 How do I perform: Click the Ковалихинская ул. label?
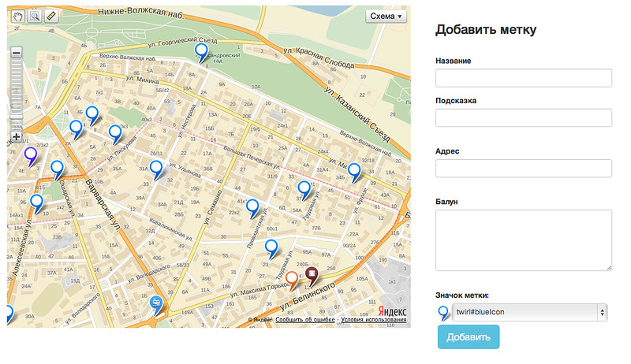tap(170, 229)
